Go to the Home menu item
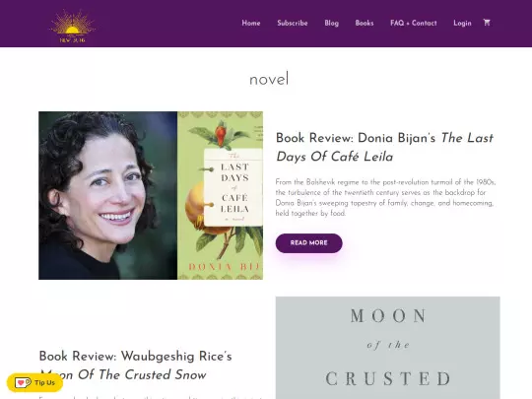The image size is (532, 399). click(x=251, y=23)
